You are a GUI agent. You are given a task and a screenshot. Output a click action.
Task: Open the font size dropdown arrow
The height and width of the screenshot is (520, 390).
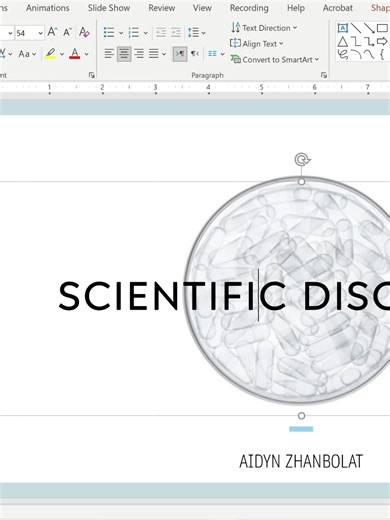point(40,33)
